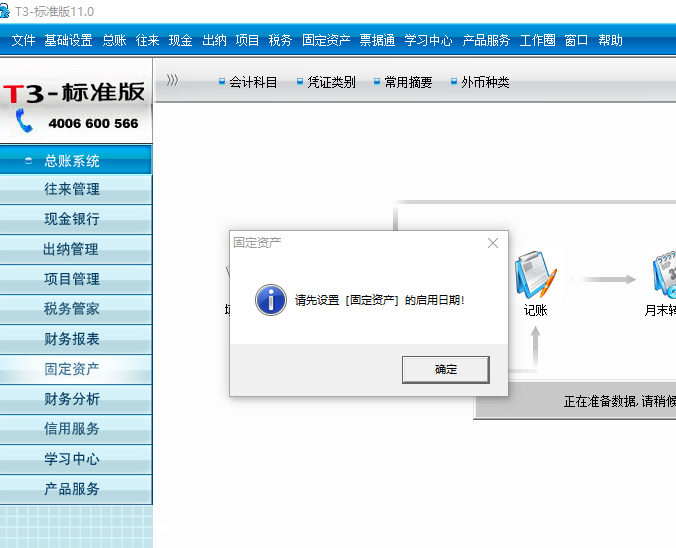The height and width of the screenshot is (548, 676).
Task: Open the 产品服务 menu in menu bar
Action: click(486, 40)
